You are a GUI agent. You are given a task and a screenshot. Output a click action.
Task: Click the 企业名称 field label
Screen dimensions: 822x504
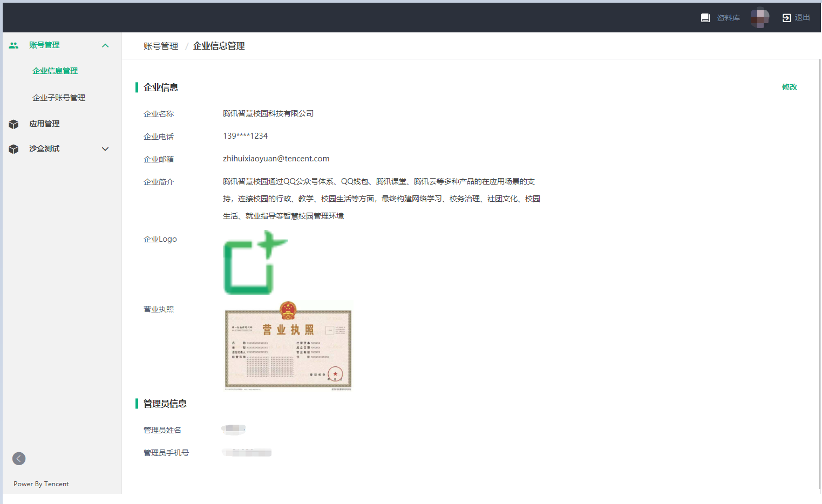coord(159,114)
